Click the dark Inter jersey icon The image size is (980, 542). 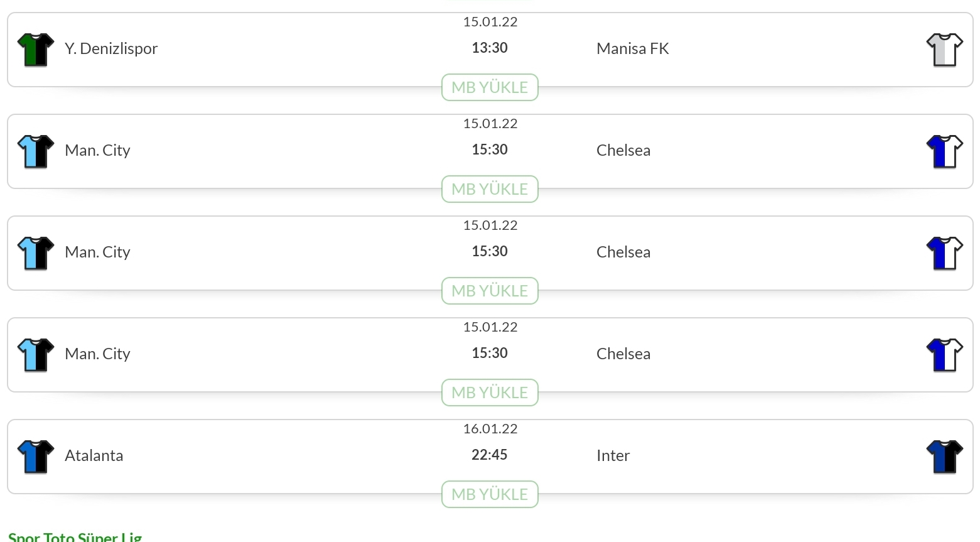[945, 457]
